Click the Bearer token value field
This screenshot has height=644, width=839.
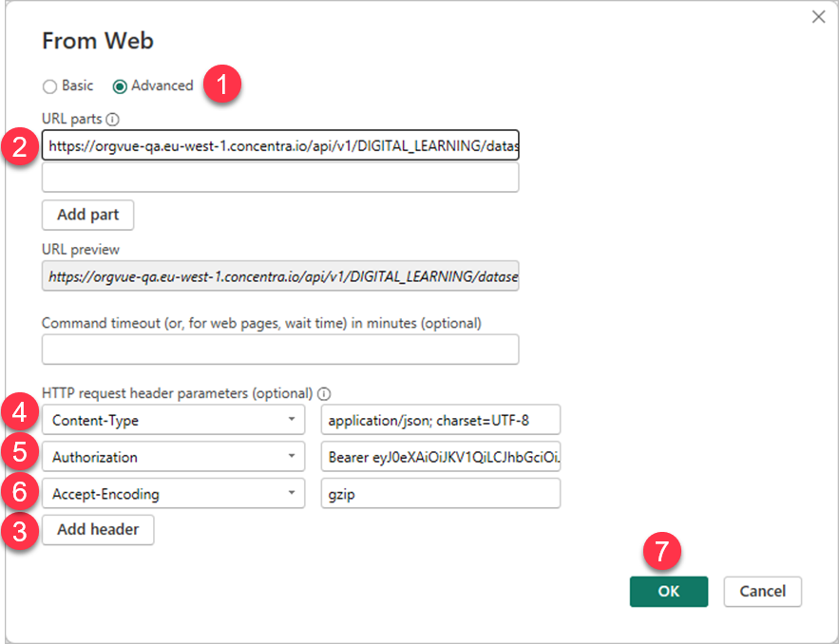pos(441,457)
